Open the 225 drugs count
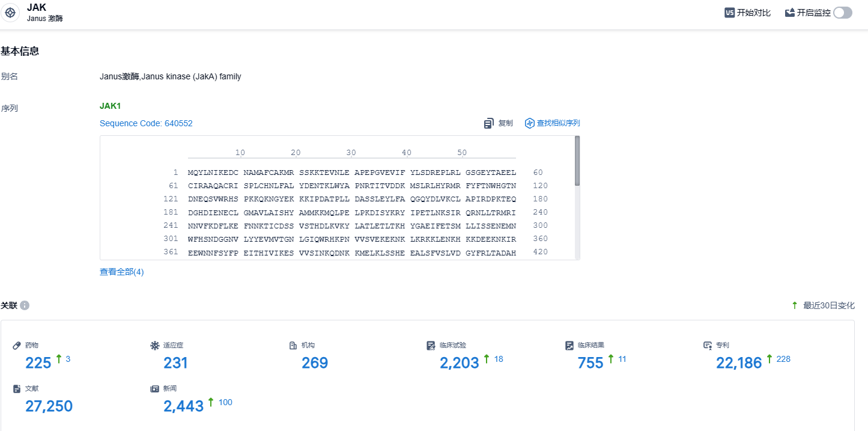 (x=38, y=362)
